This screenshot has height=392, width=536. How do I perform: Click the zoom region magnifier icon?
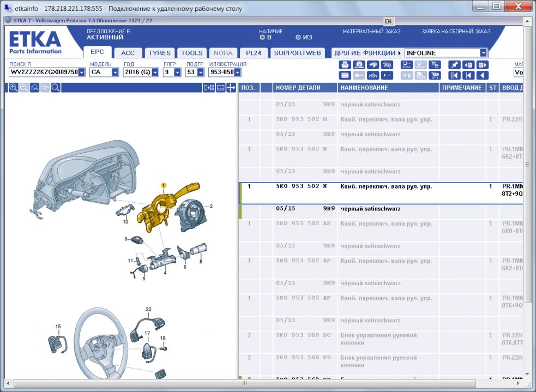[34, 87]
